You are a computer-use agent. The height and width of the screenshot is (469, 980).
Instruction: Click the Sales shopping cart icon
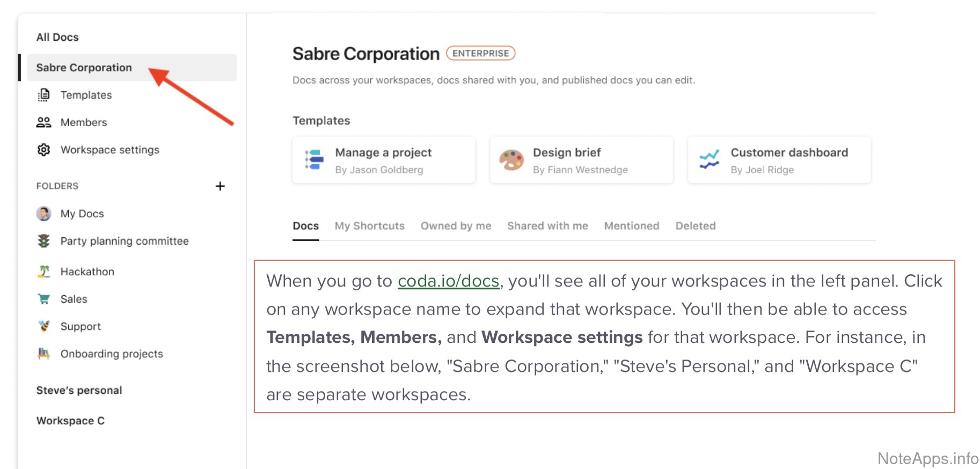[43, 299]
